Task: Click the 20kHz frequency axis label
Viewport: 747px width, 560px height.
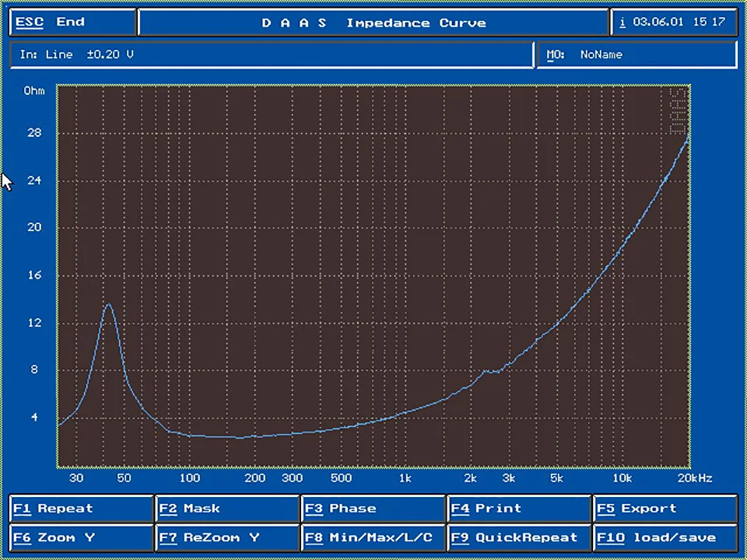Action: tap(695, 478)
